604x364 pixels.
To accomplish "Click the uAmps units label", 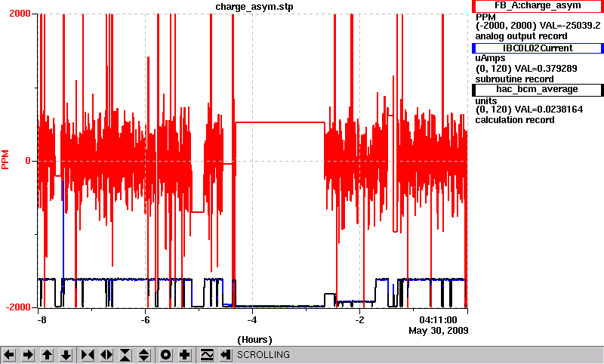I will pyautogui.click(x=490, y=58).
